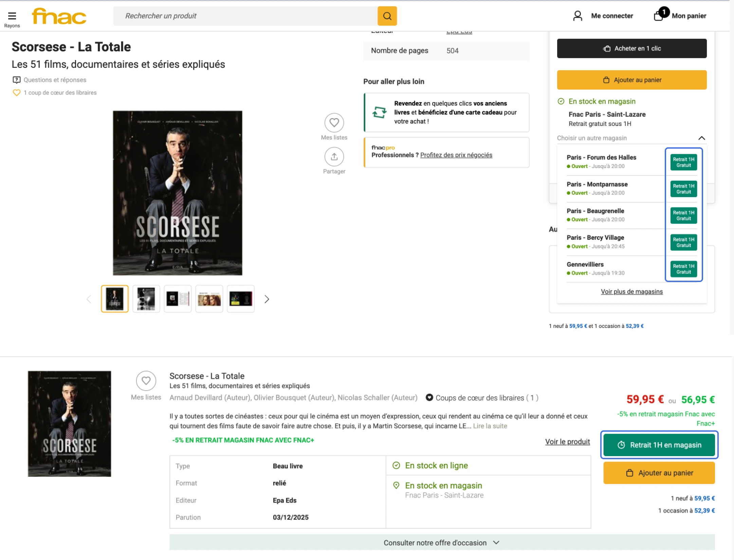This screenshot has height=560, width=734.
Task: Click Lire la suite in the description
Action: click(x=490, y=426)
